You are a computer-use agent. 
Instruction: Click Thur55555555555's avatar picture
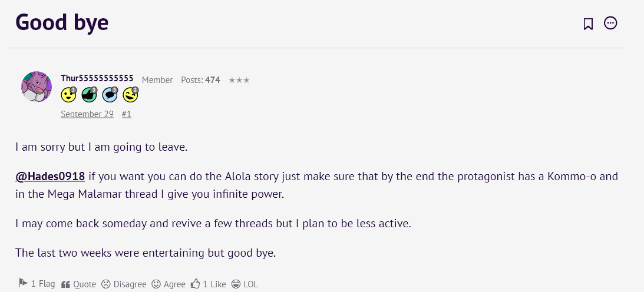[x=37, y=87]
